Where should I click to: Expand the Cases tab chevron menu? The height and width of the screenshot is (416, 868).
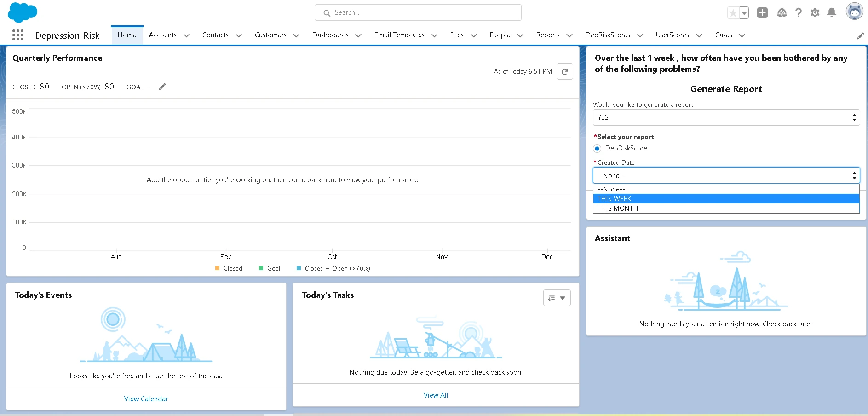click(742, 35)
